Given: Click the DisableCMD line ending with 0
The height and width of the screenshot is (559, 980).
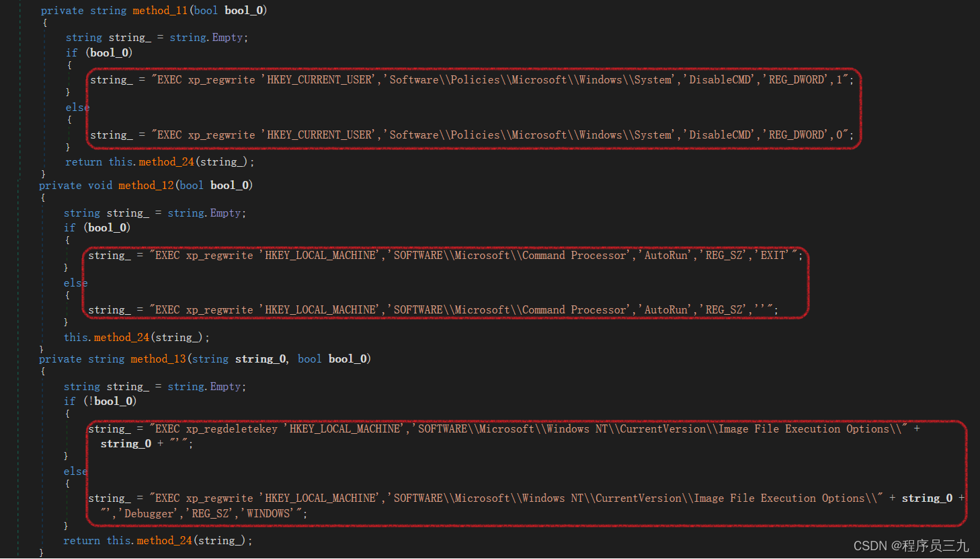Looking at the screenshot, I should (x=472, y=135).
